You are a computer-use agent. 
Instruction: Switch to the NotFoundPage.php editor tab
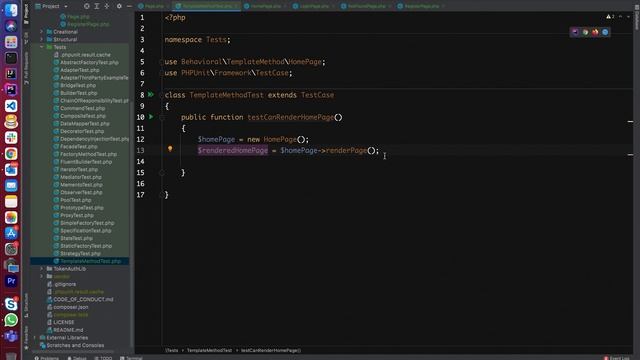[x=366, y=6]
